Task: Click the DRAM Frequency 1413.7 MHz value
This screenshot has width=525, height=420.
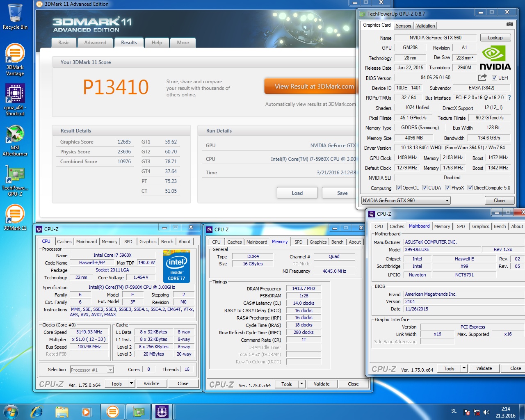Action: point(304,288)
